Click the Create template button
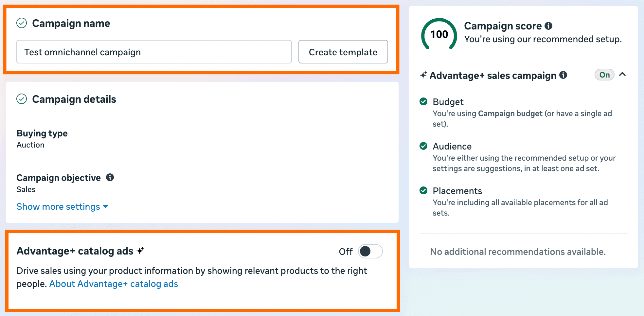Viewport: 644px width, 316px height. point(343,52)
